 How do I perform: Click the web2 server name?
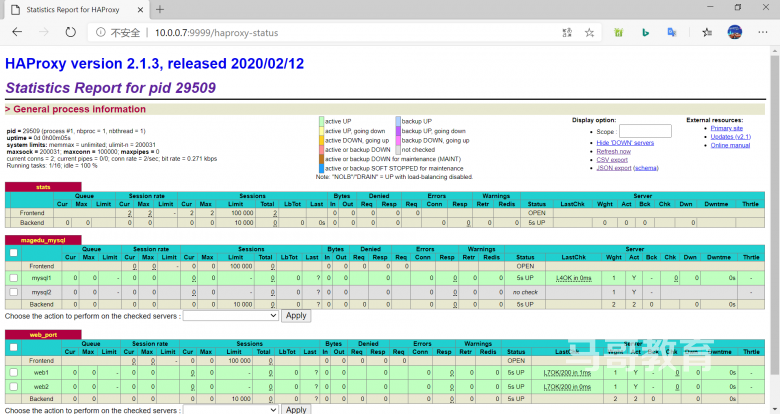(41, 387)
